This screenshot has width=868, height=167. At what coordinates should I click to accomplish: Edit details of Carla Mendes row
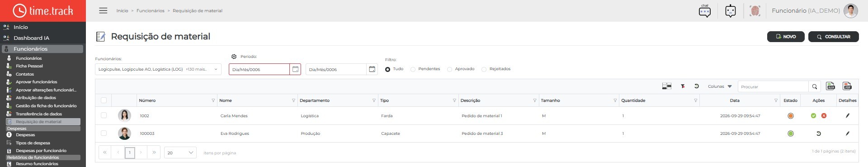[x=847, y=116]
